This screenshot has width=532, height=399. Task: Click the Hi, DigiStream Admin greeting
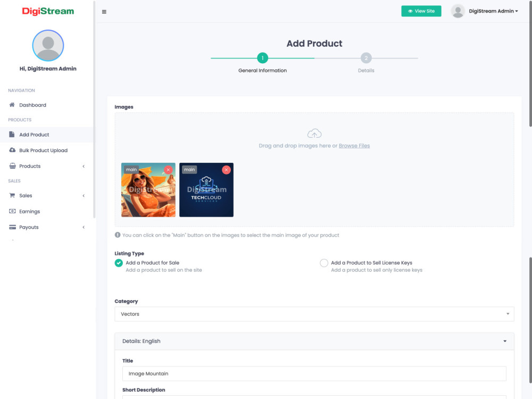click(x=48, y=69)
